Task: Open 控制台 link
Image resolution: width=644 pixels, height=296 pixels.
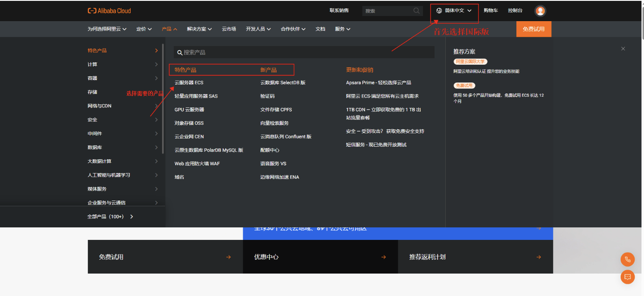Action: tap(515, 10)
